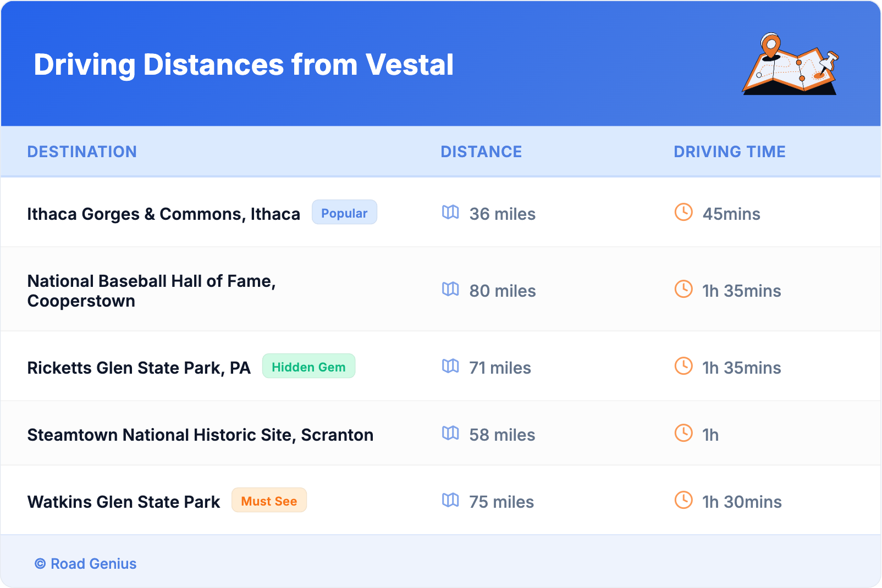Select Steamtown National Historic Site, Scranton
The width and height of the screenshot is (882, 588).
[200, 435]
